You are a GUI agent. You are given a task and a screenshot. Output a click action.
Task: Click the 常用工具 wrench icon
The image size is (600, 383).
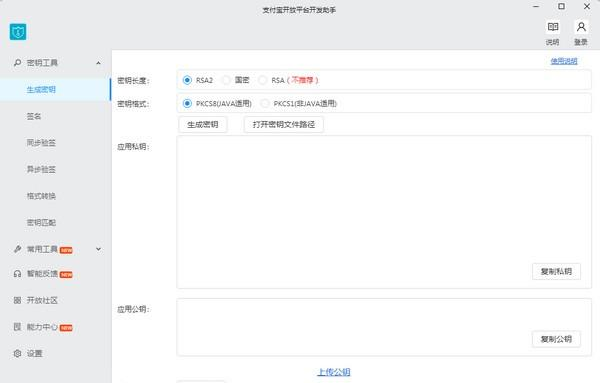(x=17, y=249)
